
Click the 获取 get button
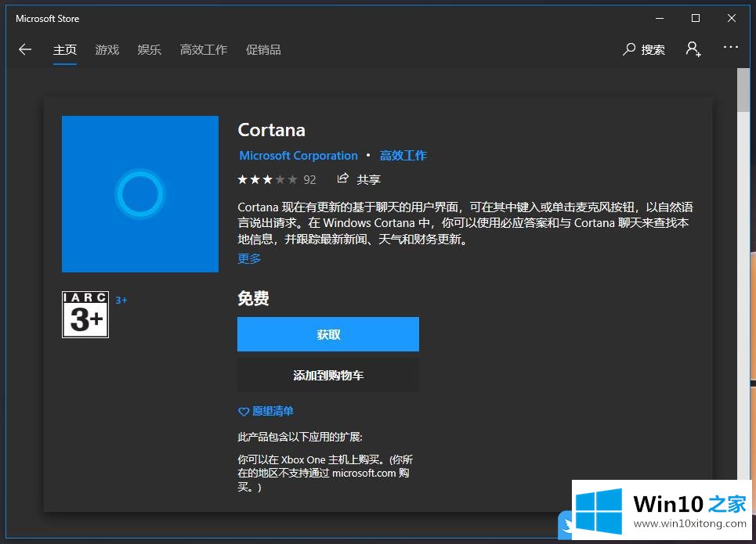point(327,334)
